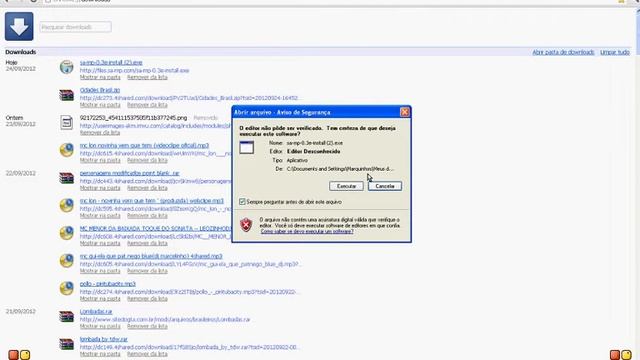This screenshot has width=640, height=360.
Task: Click Remover da lista for the png file
Action: [x=100, y=133]
